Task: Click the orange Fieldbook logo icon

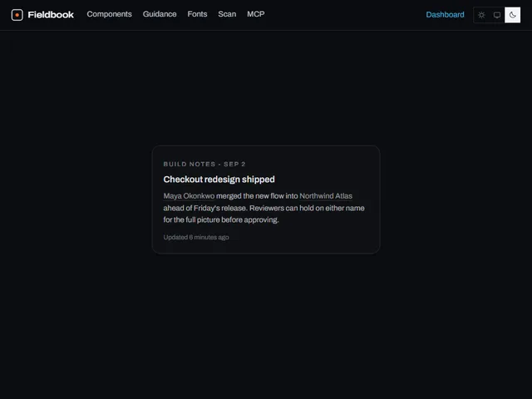Action: [x=17, y=15]
